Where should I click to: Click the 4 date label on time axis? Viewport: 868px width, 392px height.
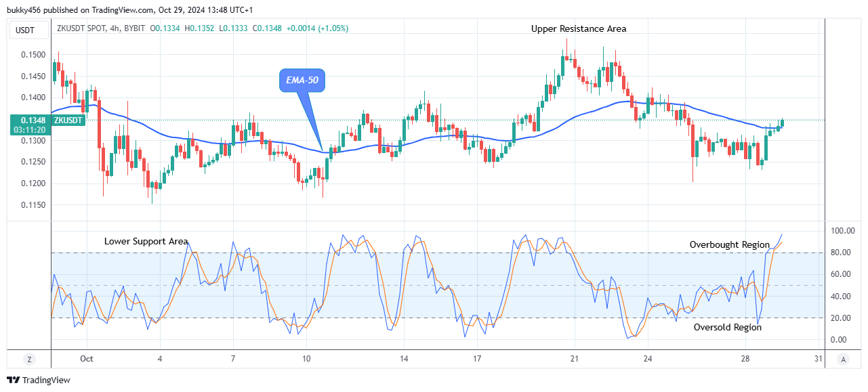(x=160, y=359)
